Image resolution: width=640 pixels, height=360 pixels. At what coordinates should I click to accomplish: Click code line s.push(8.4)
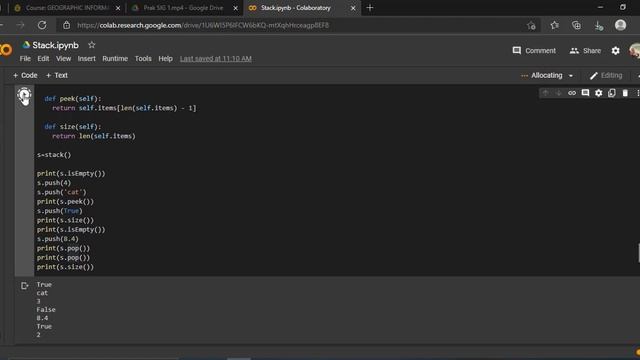pyautogui.click(x=58, y=239)
